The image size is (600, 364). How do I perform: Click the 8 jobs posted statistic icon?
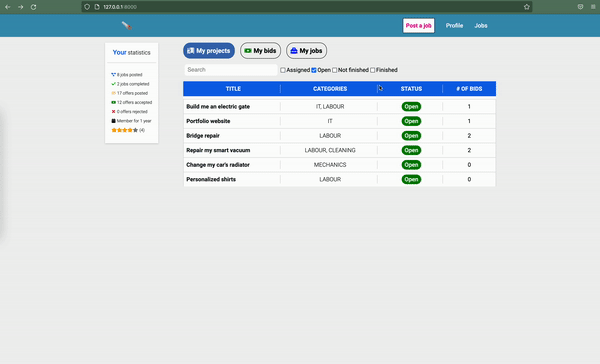tap(113, 75)
